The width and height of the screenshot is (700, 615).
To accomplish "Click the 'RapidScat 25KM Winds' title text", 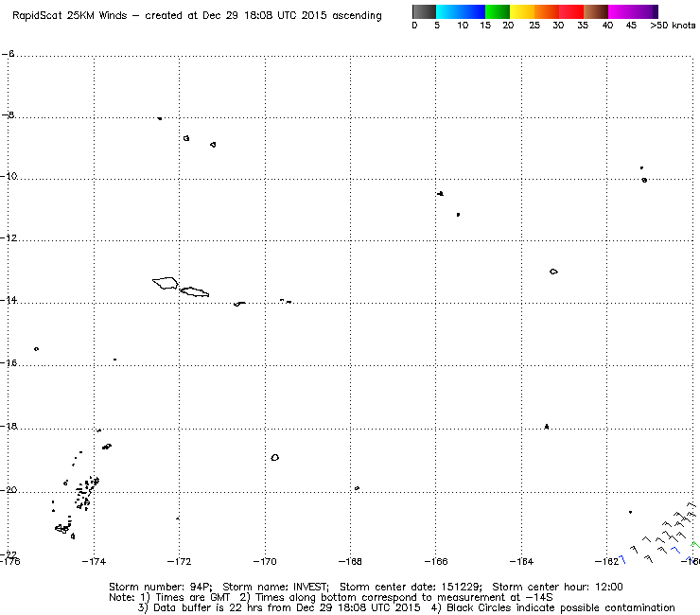I will 69,16.
